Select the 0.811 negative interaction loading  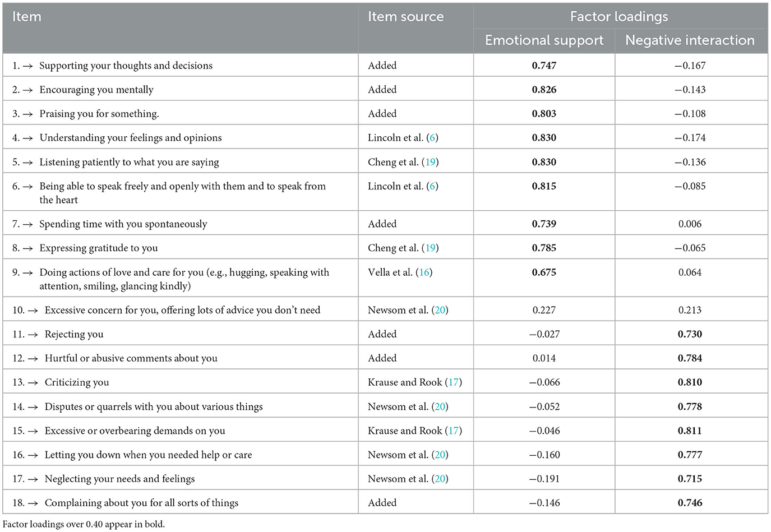click(690, 431)
